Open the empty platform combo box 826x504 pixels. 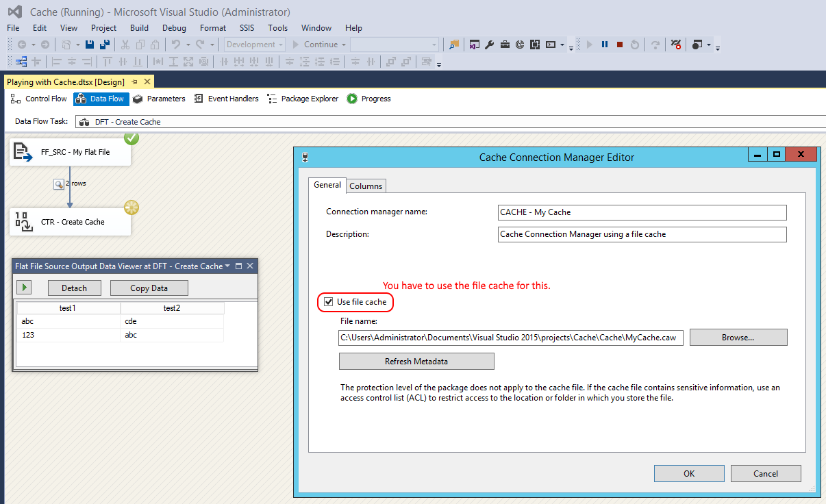point(395,45)
